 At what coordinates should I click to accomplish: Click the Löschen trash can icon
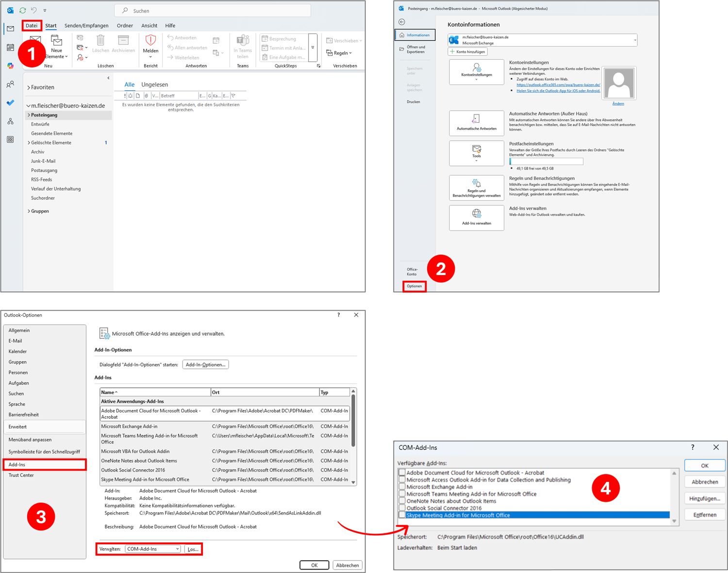coord(100,44)
